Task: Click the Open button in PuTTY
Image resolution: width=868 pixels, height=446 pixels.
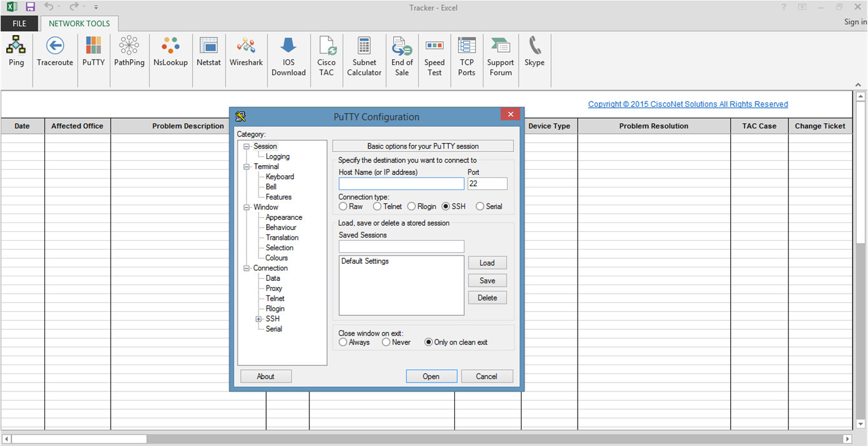Action: pyautogui.click(x=431, y=377)
